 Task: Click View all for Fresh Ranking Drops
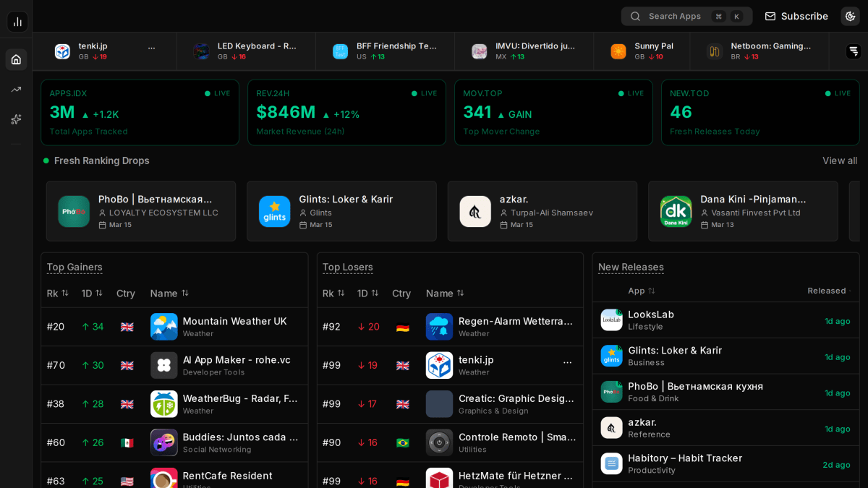coord(839,160)
